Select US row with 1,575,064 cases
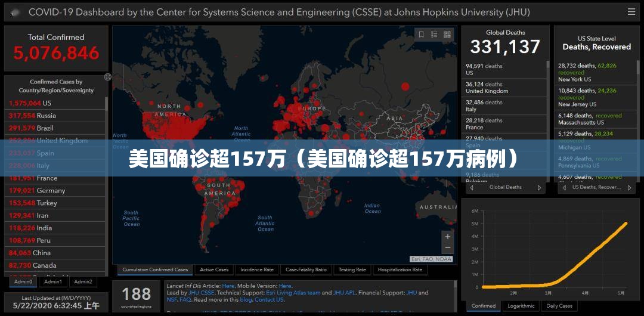 [x=55, y=103]
